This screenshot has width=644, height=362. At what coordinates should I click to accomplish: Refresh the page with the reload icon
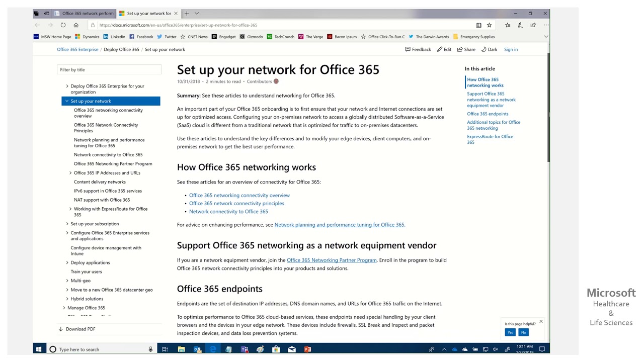coord(63,25)
